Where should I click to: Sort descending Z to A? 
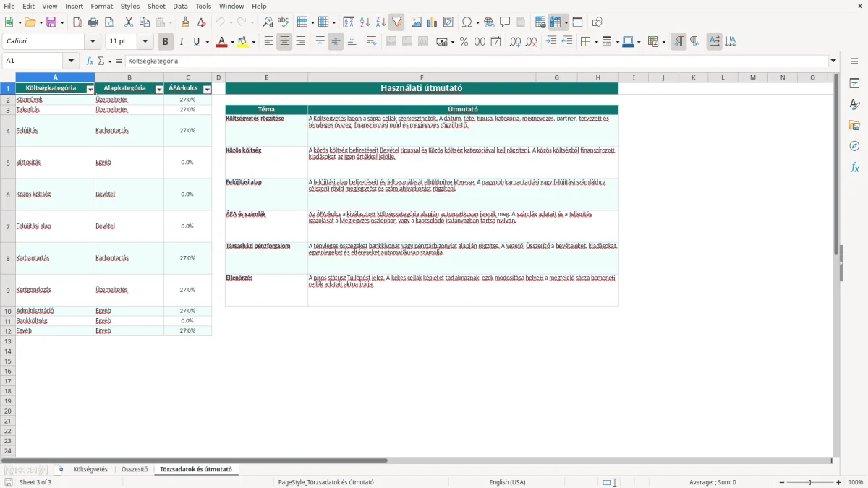[381, 22]
